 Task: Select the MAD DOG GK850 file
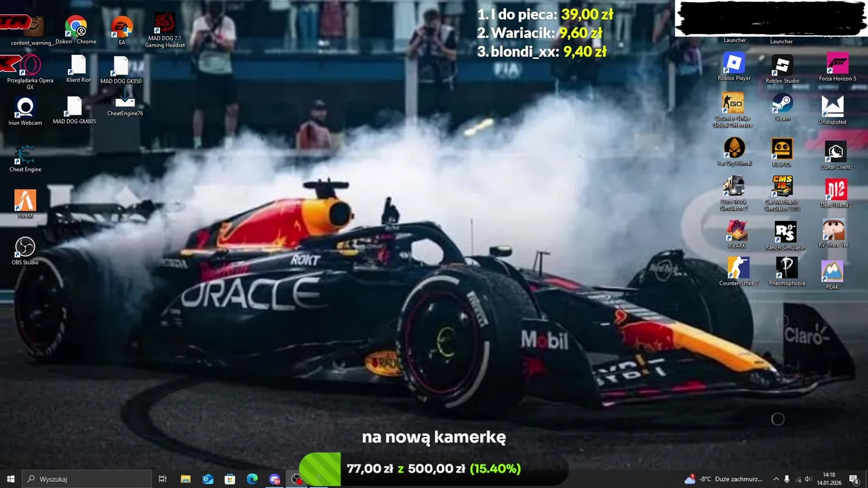121,70
